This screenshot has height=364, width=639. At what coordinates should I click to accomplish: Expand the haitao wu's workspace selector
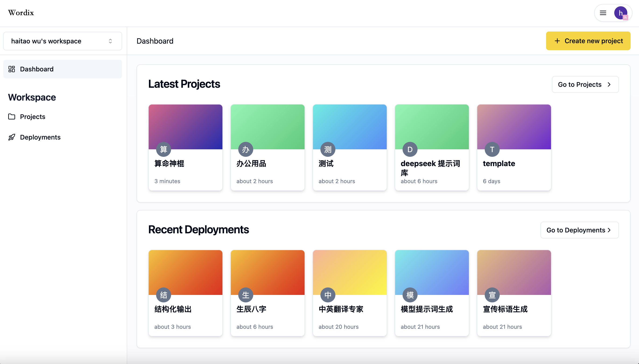tap(63, 41)
